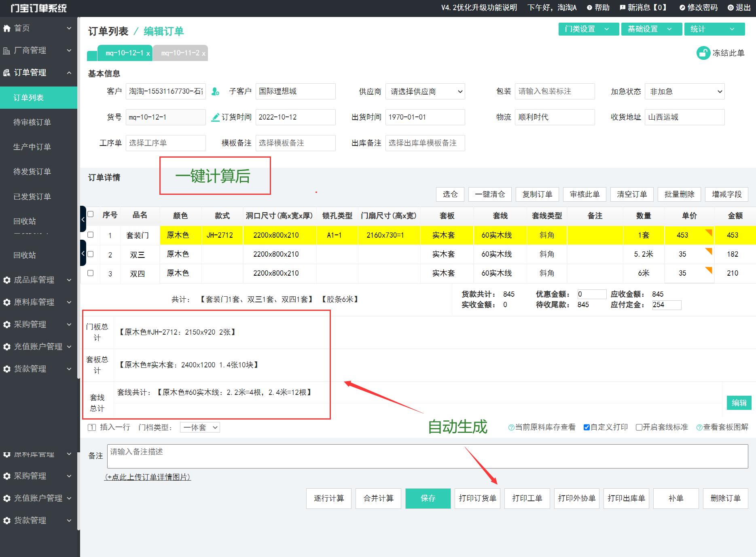Click the unlock icon for 冻结此单
Image resolution: width=756 pixels, height=557 pixels.
[x=703, y=53]
